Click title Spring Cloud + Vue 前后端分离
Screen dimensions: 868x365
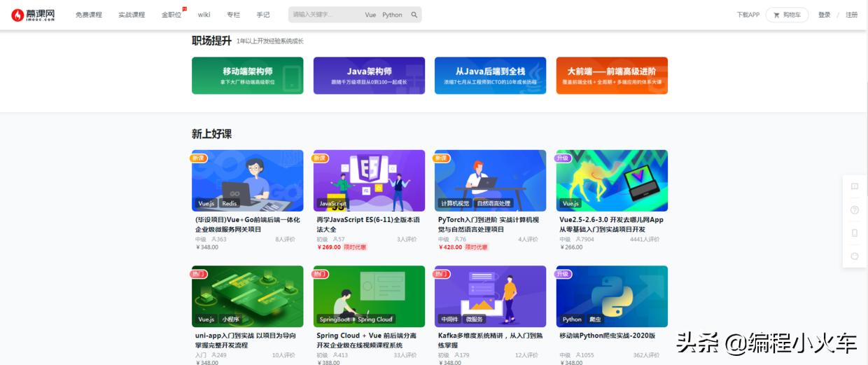click(x=366, y=340)
